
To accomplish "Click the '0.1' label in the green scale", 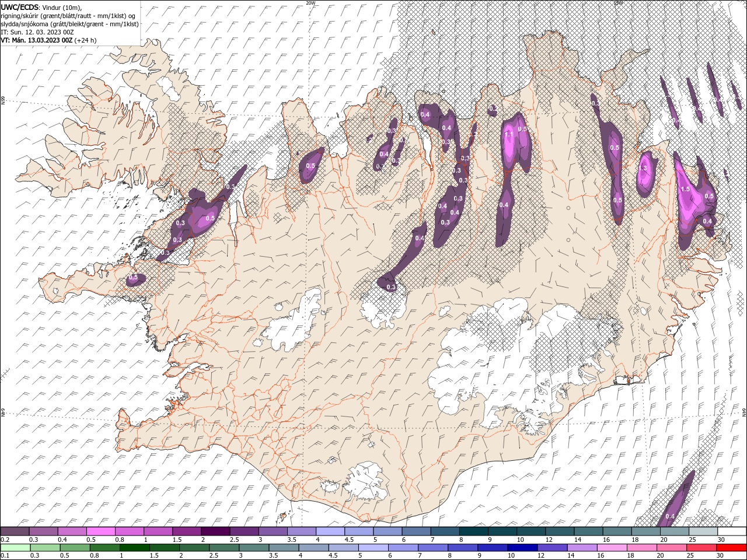I will [4, 556].
